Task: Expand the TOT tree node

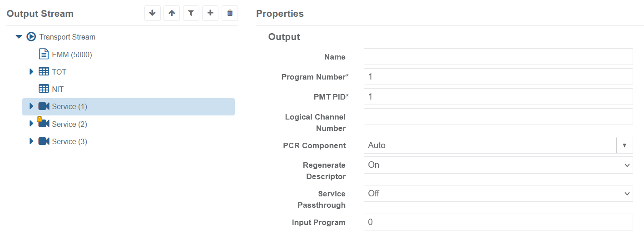Action: (x=31, y=72)
